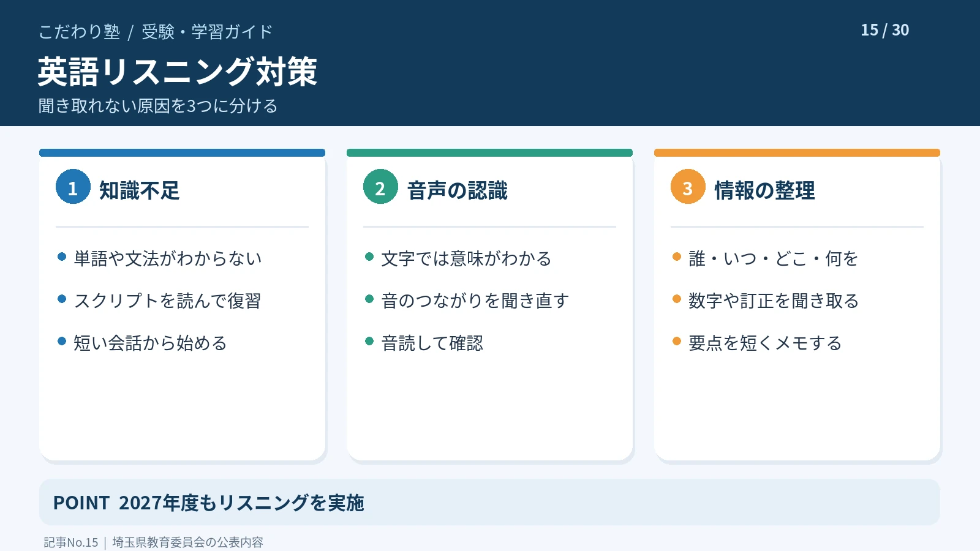This screenshot has width=980, height=551.
Task: Click the breadcrumb text こだわり塾
Action: point(79,32)
